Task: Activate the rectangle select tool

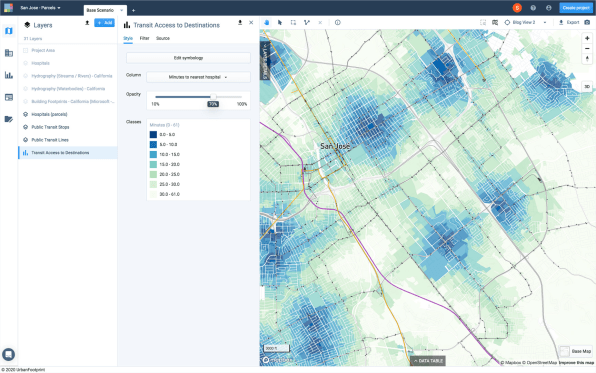Action: [x=293, y=22]
